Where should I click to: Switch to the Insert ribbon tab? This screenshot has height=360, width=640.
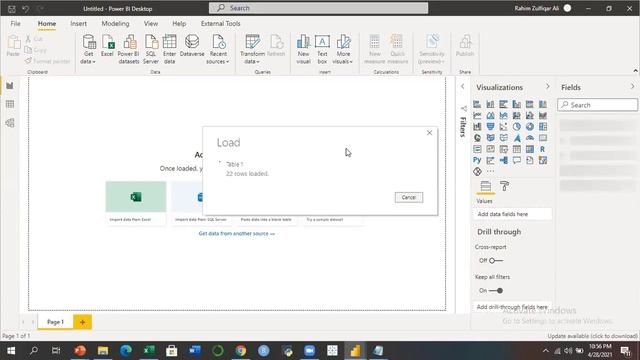coord(78,24)
